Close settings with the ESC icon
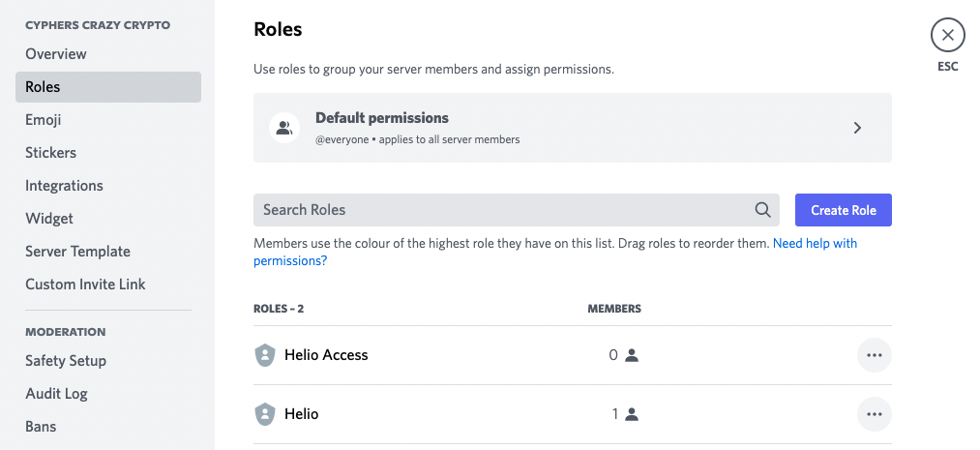 click(947, 37)
